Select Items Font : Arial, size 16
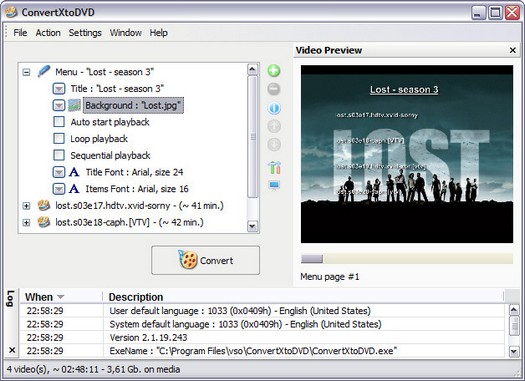This screenshot has width=525, height=381. click(137, 189)
